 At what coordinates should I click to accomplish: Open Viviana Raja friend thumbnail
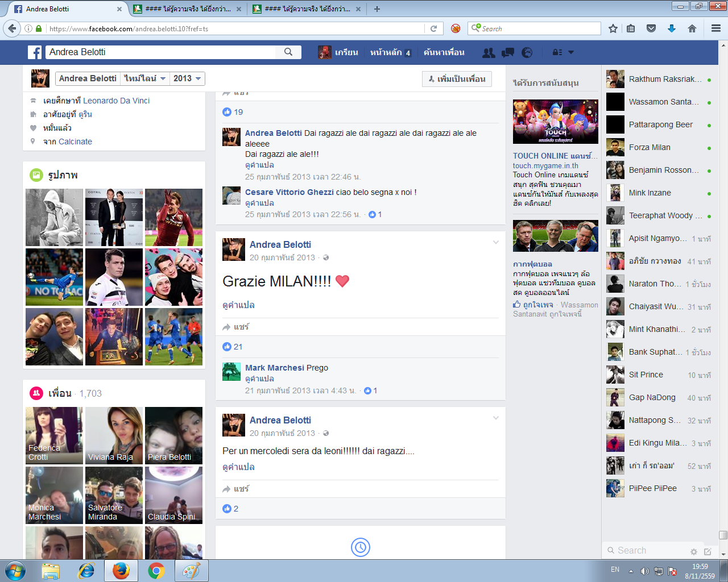click(114, 435)
